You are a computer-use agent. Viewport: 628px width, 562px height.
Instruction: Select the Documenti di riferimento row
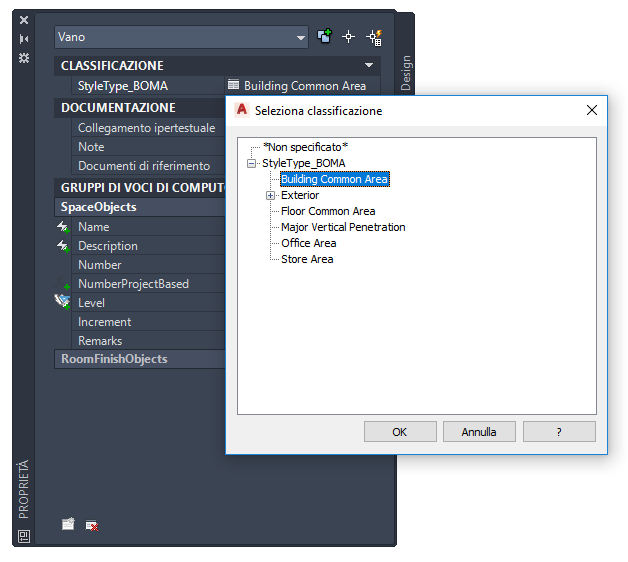[148, 165]
